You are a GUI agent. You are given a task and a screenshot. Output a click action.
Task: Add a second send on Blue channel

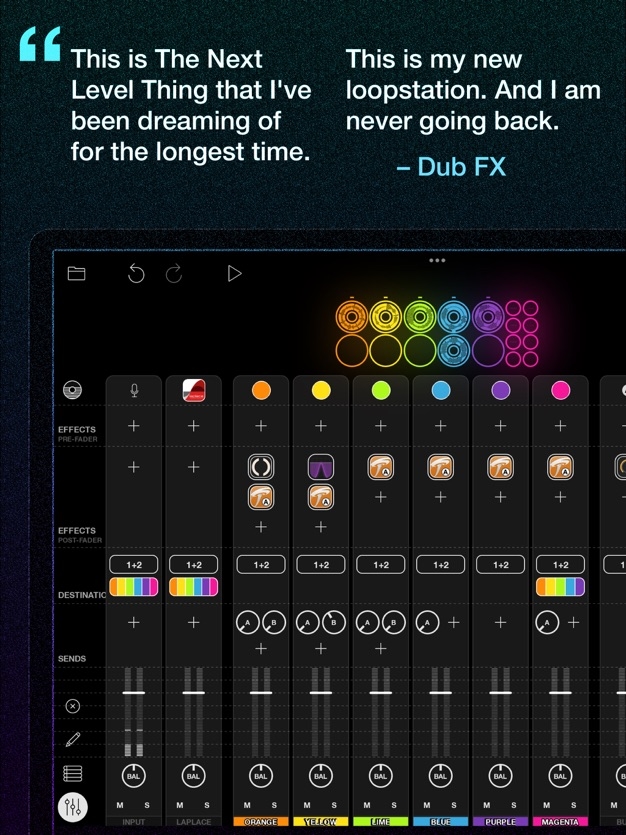pos(454,622)
